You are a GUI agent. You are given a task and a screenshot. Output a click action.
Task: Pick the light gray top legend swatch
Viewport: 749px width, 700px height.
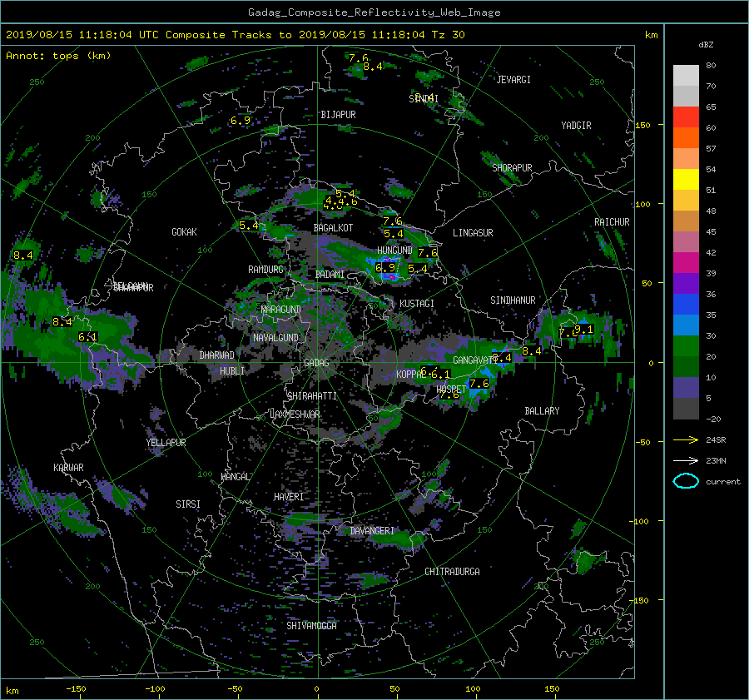686,75
